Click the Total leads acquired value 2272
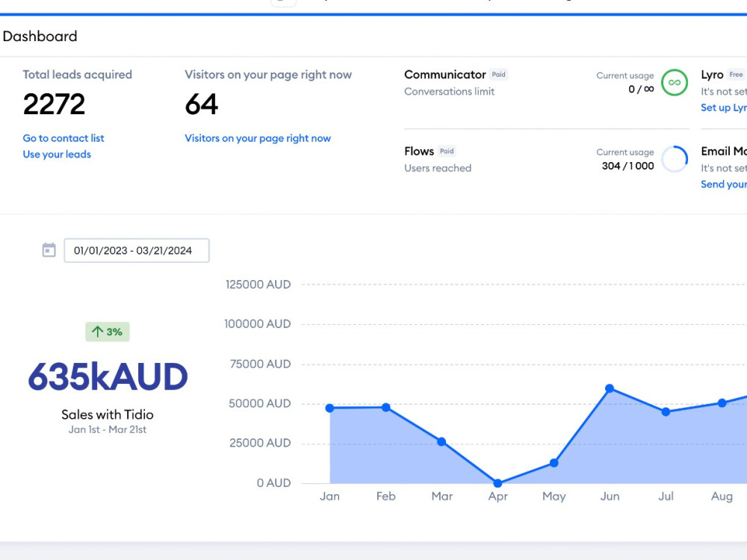 55,105
